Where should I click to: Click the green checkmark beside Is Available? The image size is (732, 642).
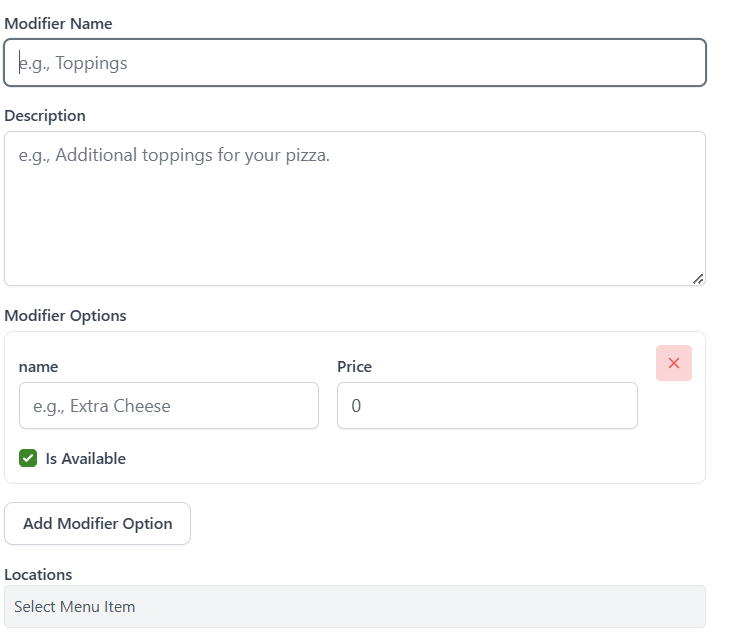(x=28, y=459)
